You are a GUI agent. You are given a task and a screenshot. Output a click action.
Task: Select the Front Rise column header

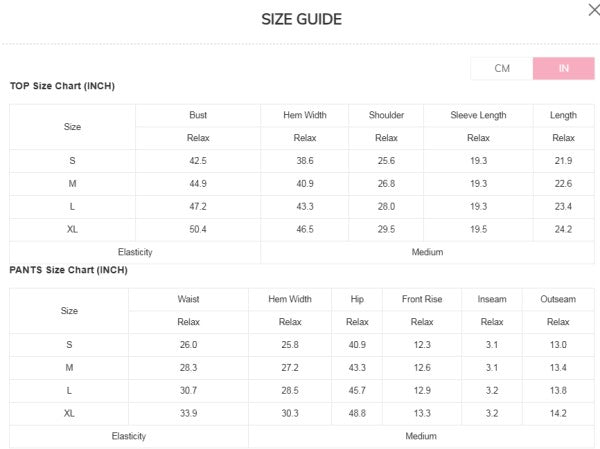point(422,299)
